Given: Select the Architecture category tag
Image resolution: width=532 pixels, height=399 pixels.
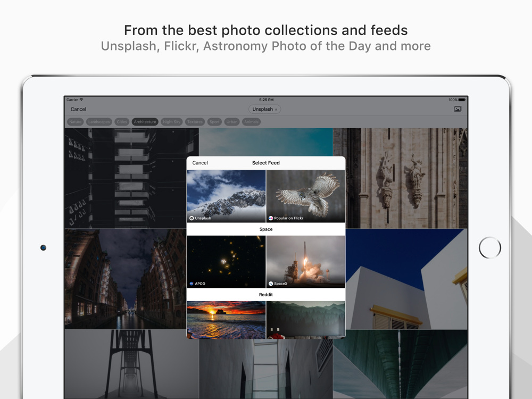Looking at the screenshot, I should (145, 122).
